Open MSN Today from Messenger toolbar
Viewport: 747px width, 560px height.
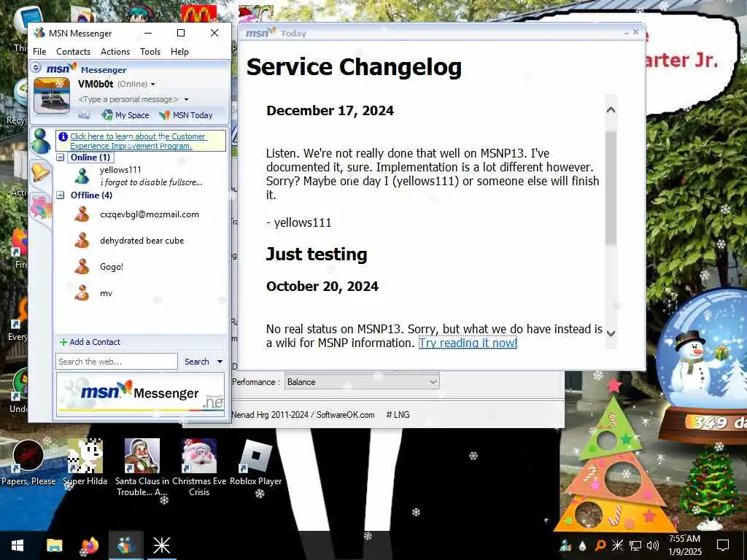[x=186, y=115]
